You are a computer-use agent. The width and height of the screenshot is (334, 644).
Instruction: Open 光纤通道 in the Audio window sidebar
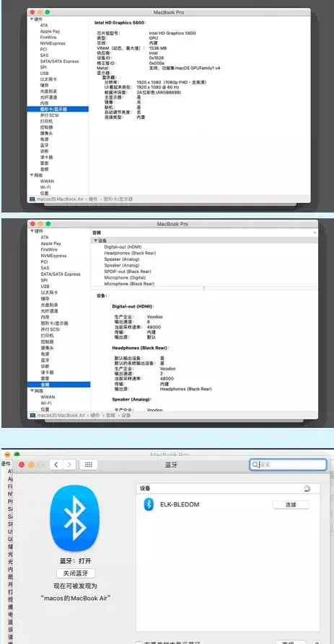click(x=49, y=311)
